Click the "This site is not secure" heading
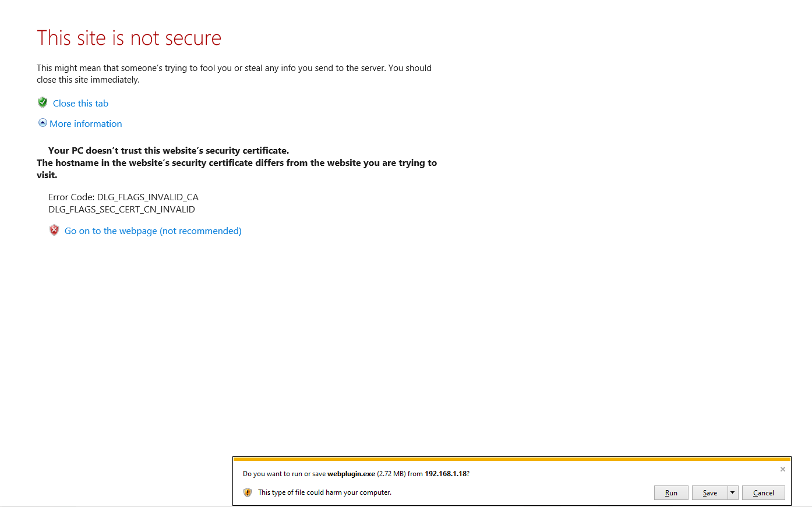 [129, 38]
